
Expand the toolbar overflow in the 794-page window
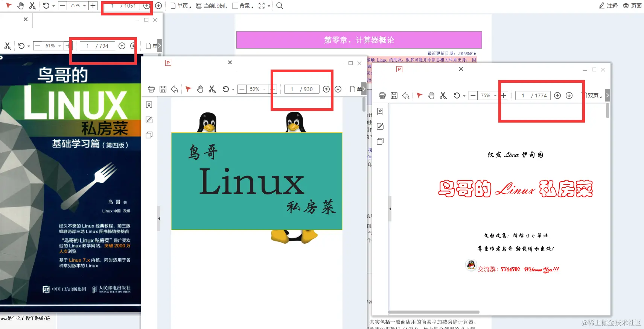point(160,45)
